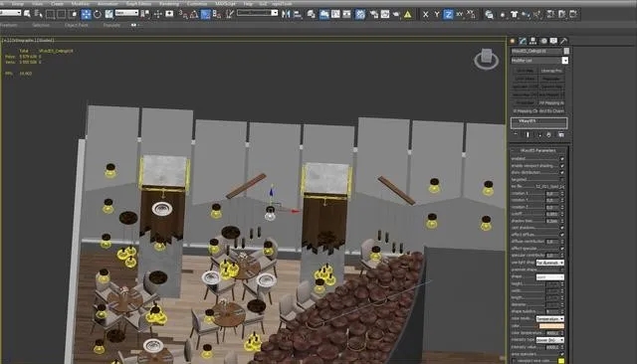
Task: Toggle the affect diffuse checkbox
Action: (x=562, y=235)
